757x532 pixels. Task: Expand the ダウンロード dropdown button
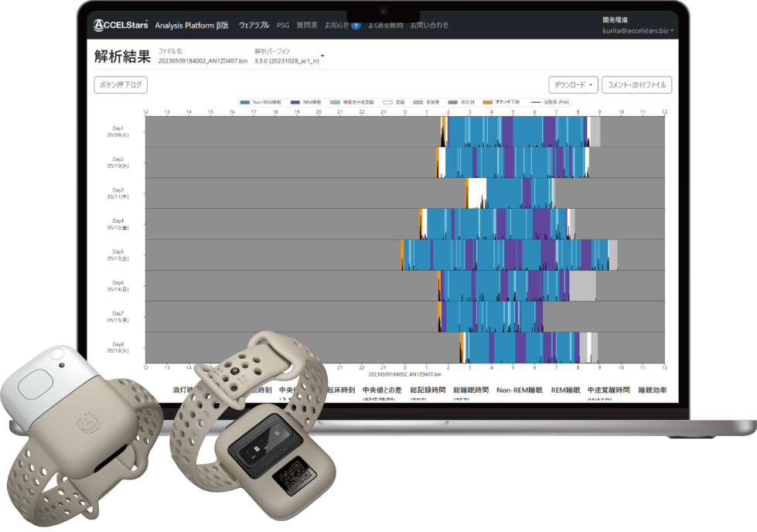pos(573,85)
